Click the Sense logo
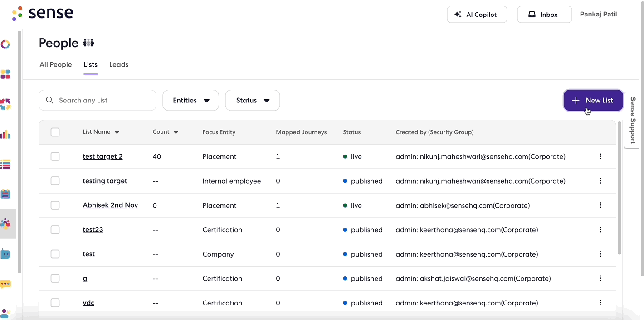This screenshot has width=644, height=320. (43, 14)
